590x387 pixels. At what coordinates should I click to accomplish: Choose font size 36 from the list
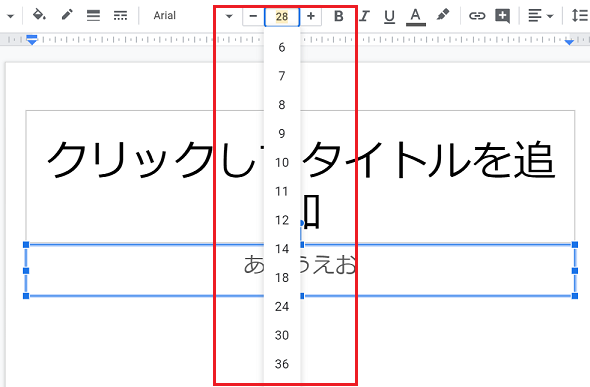click(282, 364)
